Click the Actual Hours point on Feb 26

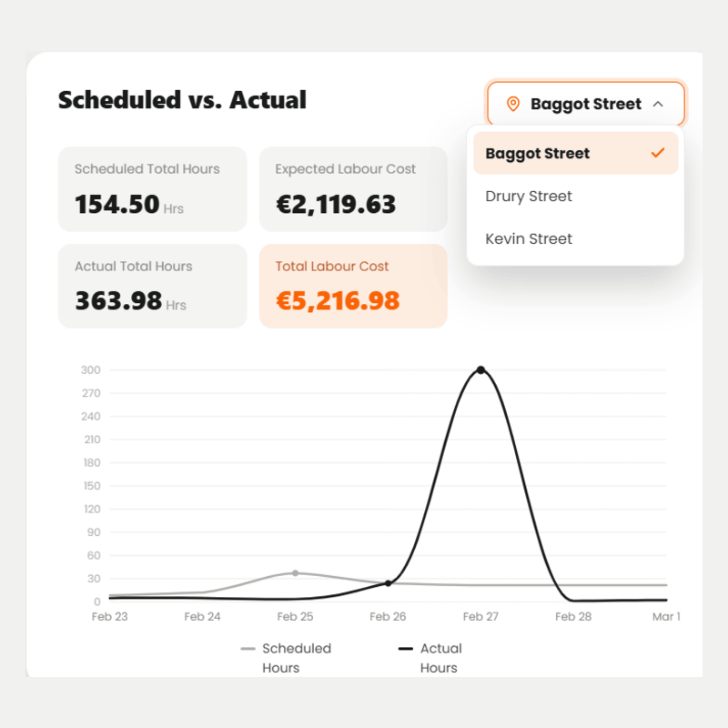coord(389,583)
